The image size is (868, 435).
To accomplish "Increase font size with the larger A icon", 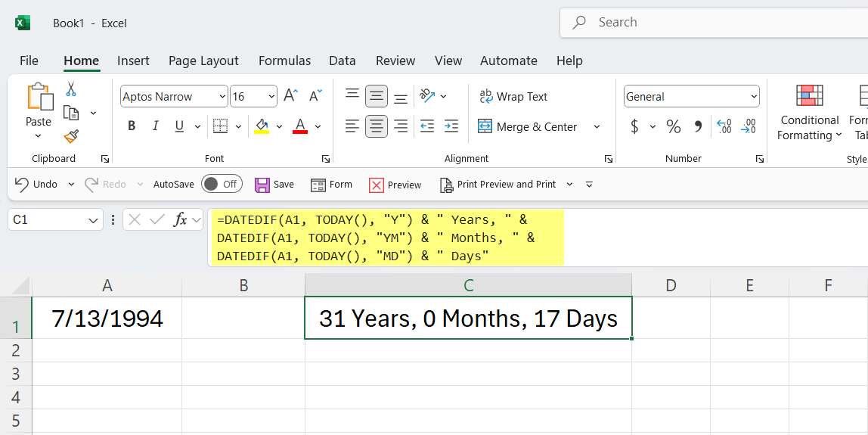I will click(x=290, y=96).
